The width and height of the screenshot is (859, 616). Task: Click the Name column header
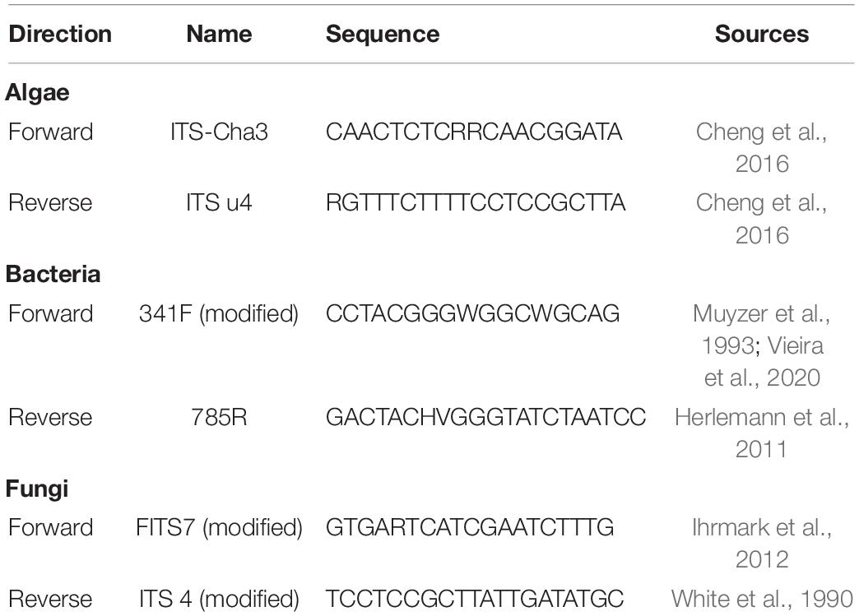pyautogui.click(x=219, y=34)
